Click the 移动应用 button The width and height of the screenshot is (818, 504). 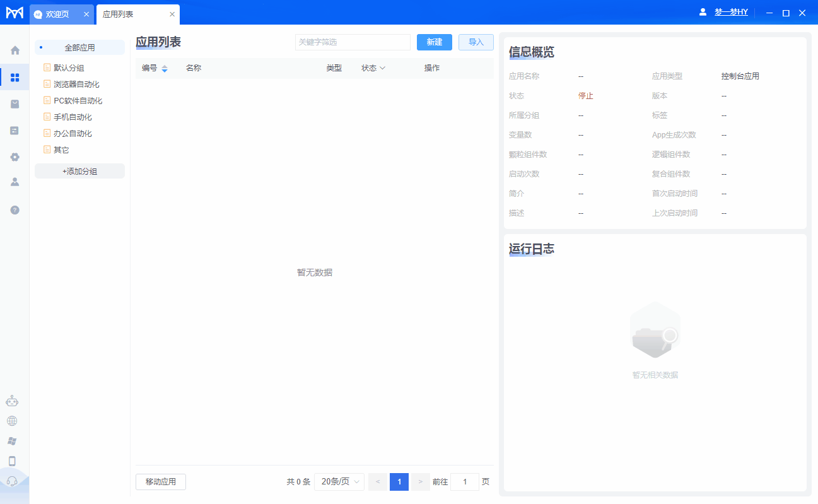pos(161,482)
